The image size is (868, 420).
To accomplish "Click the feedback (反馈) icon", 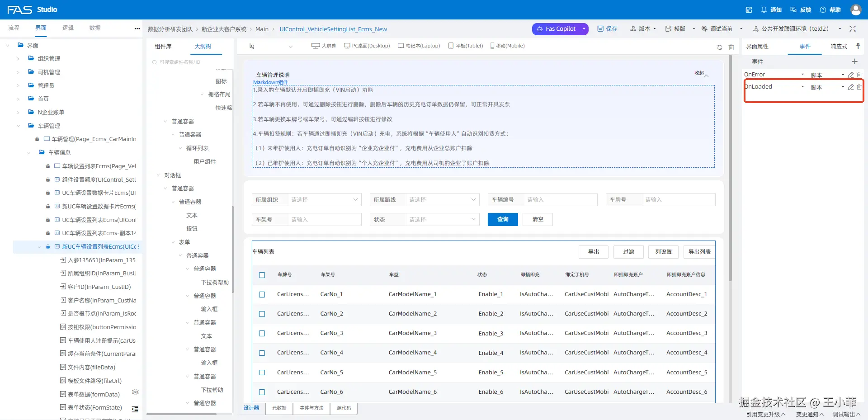I will tap(793, 9).
